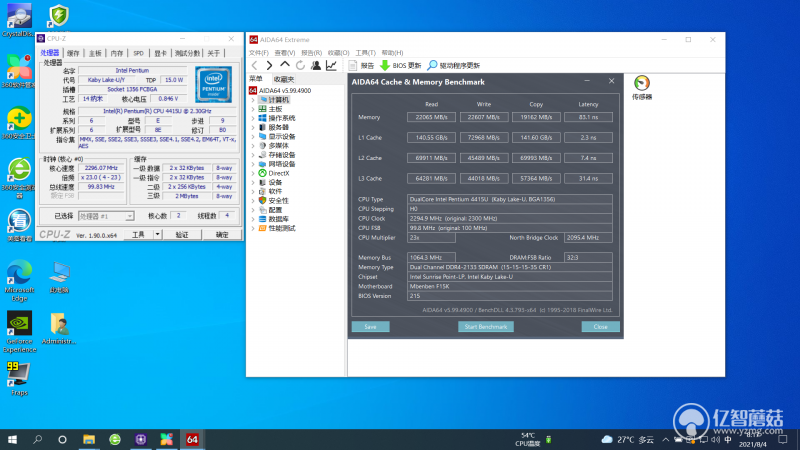Open 文件(F) menu in AIDA64
800x450 pixels.
click(x=259, y=53)
